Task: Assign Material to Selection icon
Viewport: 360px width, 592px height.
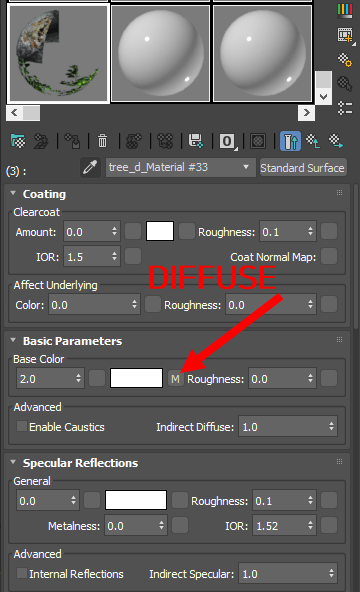Action: [72, 141]
